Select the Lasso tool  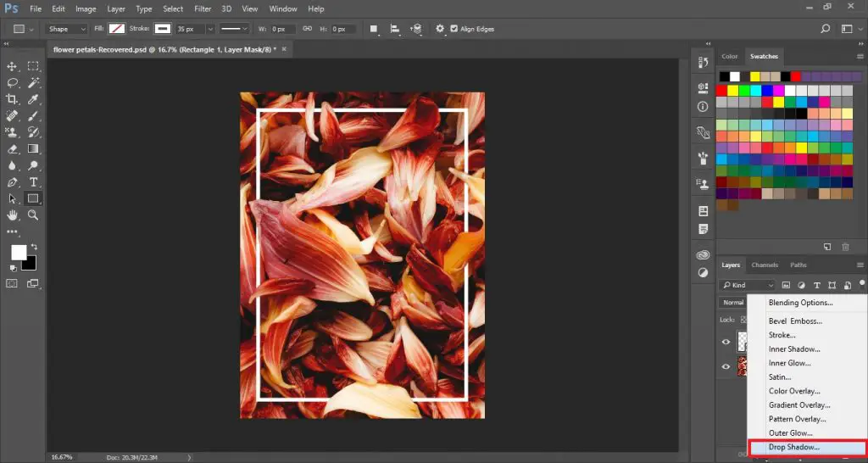coord(12,83)
